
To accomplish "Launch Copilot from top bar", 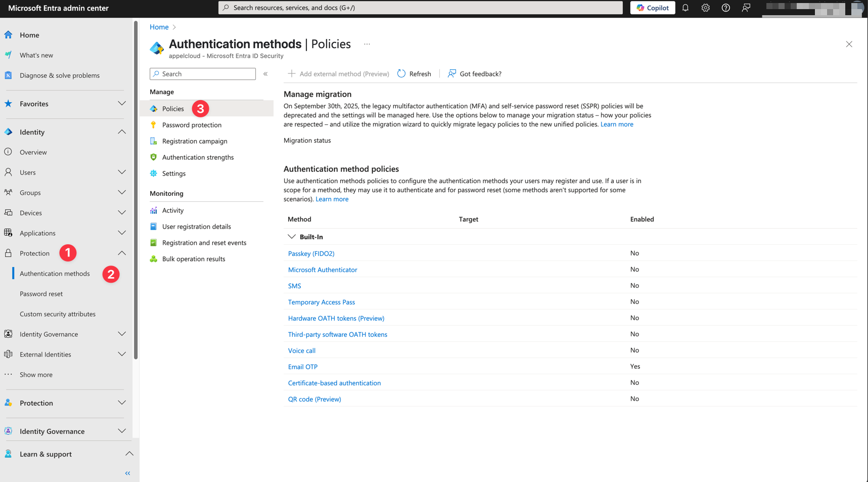I will tap(653, 8).
